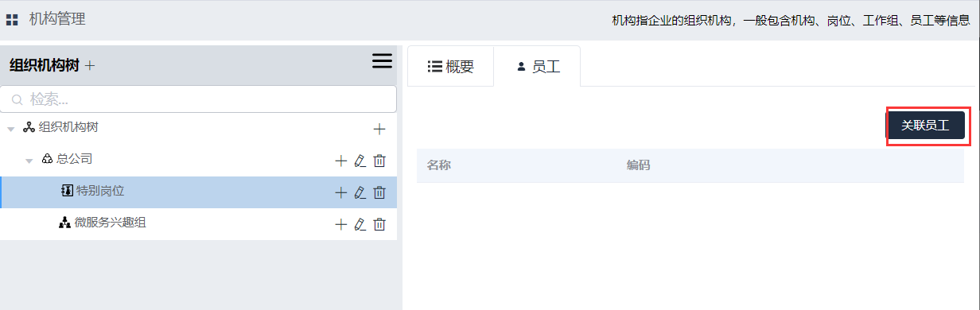Delete the 特别岗位 node

tap(379, 192)
